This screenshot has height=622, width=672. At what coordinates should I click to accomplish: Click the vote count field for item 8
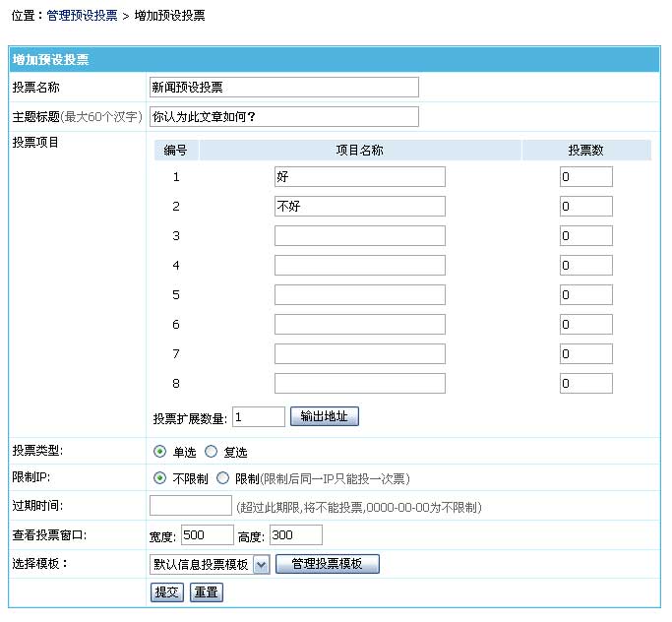[x=585, y=384]
